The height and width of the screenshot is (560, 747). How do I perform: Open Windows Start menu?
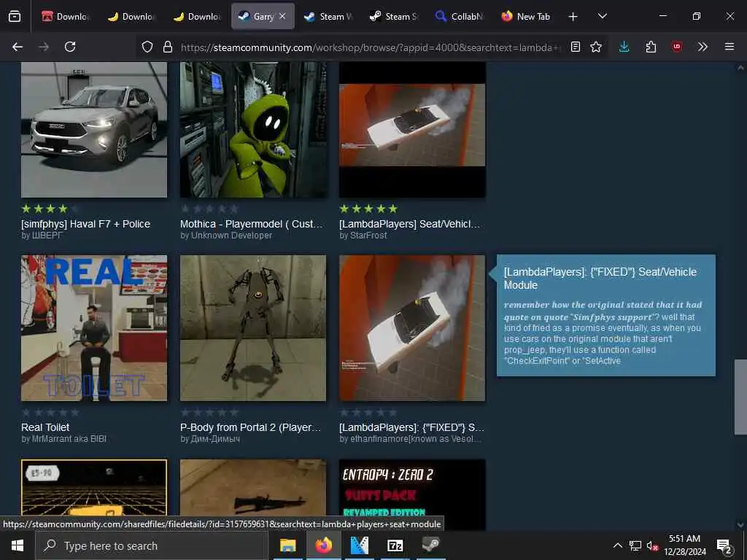point(18,545)
